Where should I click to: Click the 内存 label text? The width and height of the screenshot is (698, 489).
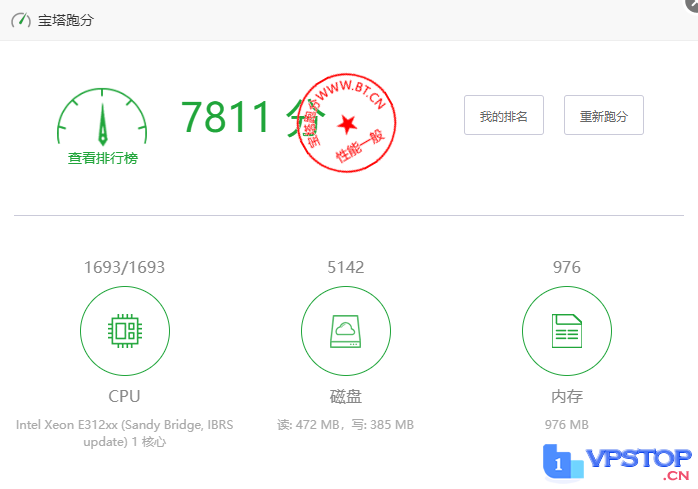pyautogui.click(x=567, y=396)
